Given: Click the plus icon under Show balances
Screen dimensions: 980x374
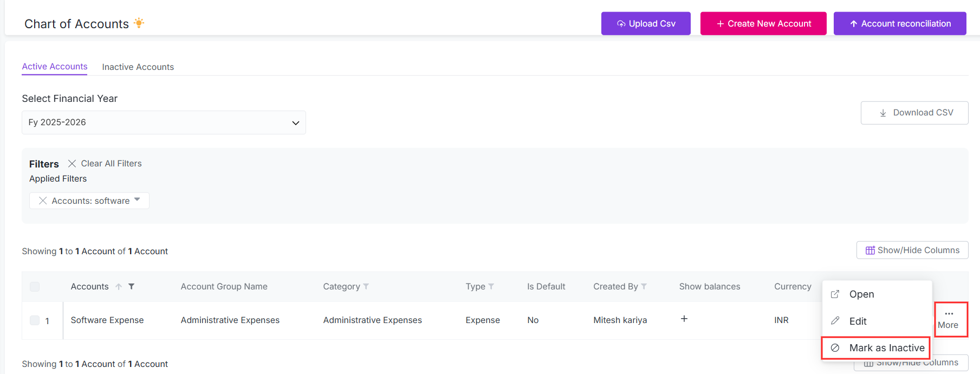Looking at the screenshot, I should [x=684, y=319].
